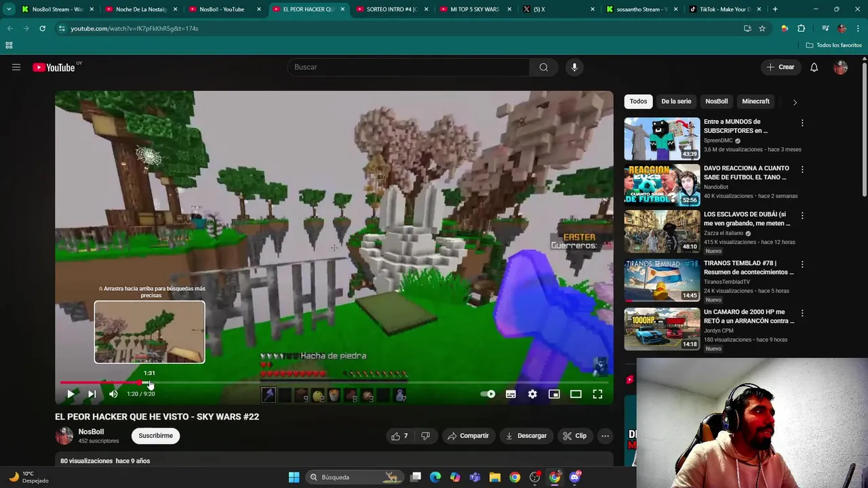The image size is (868, 488).
Task: Dislike the video
Action: (426, 436)
